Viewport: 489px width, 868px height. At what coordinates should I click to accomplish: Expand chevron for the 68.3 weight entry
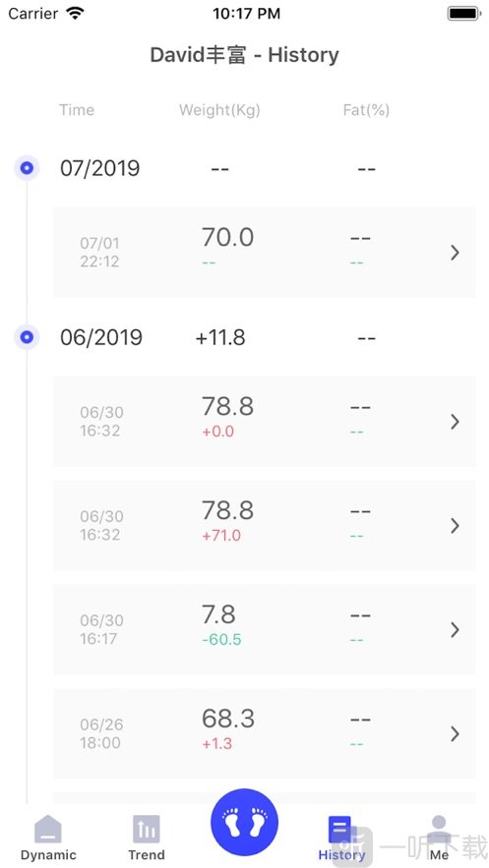(x=455, y=734)
